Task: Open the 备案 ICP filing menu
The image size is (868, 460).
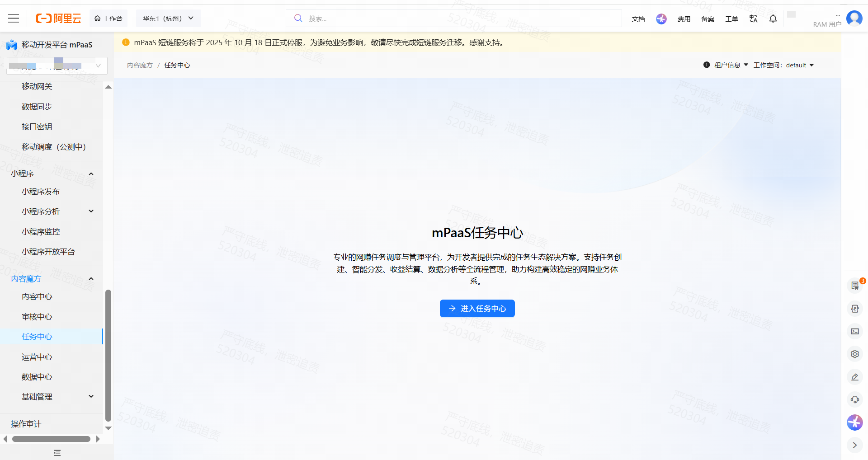Action: click(708, 19)
